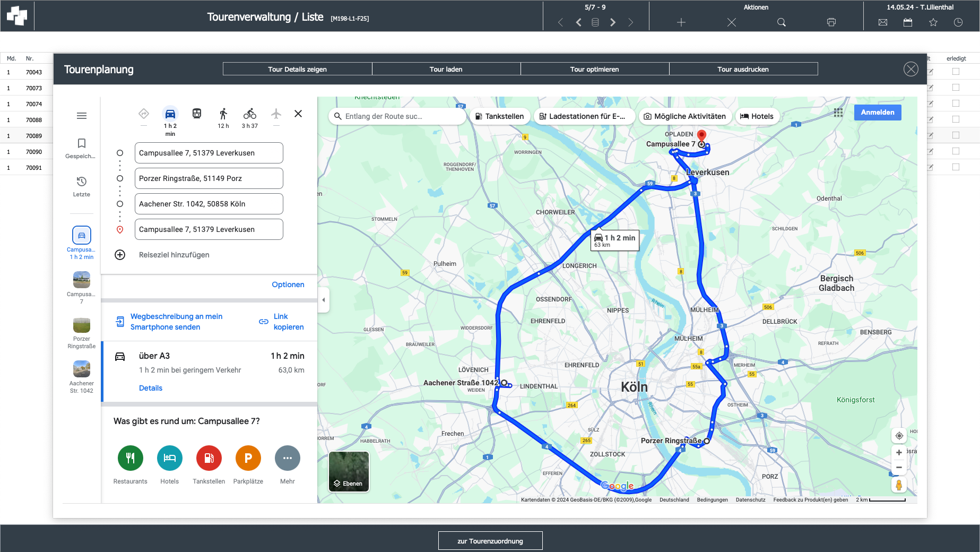Tick erledigt checkbox for tour 70091
Viewport: 980px width, 552px height.
click(956, 167)
